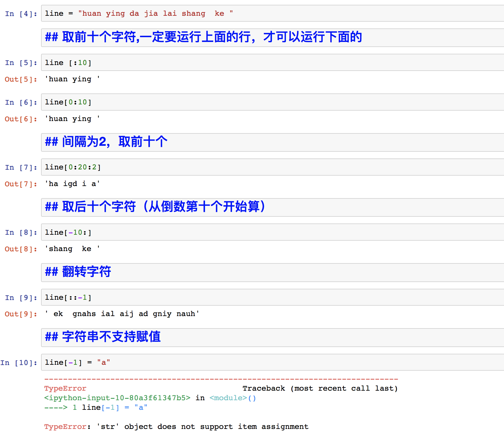Click the red "TypeError" heading beside Traceback
The height and width of the screenshot is (443, 504).
(x=65, y=388)
